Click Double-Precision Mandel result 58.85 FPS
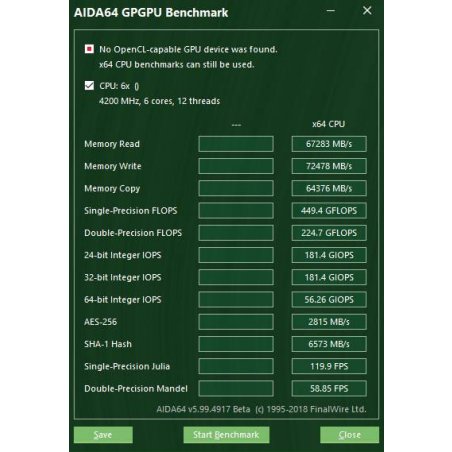 point(329,388)
